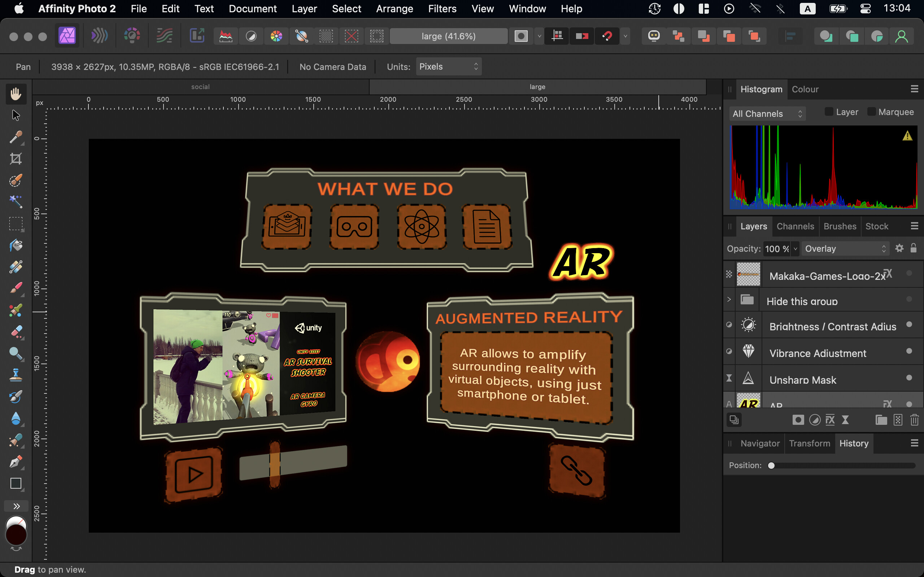Open the Overlay blend mode dropdown
Screen dimensions: 924x577
pos(845,248)
